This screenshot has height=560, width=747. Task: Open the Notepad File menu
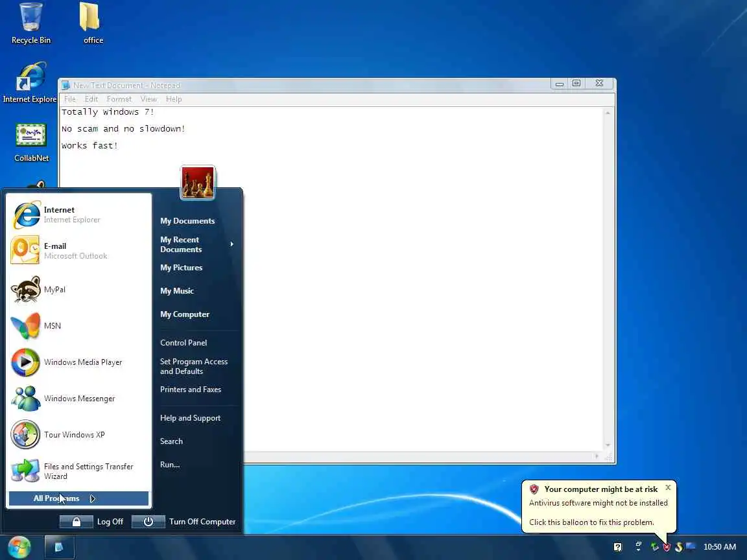[70, 99]
